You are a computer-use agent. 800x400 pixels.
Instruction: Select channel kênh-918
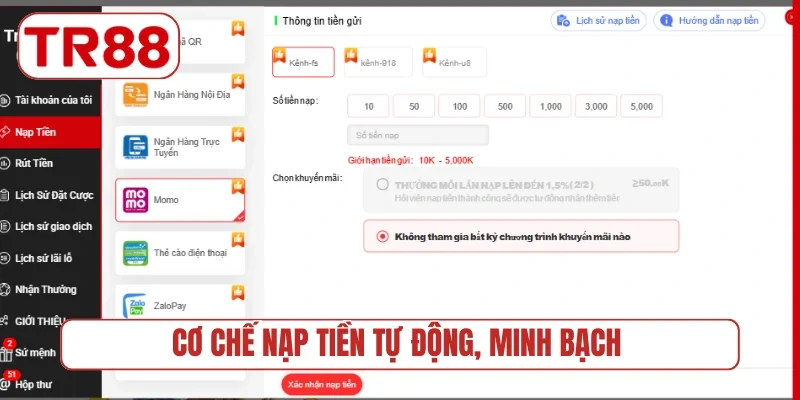click(378, 62)
